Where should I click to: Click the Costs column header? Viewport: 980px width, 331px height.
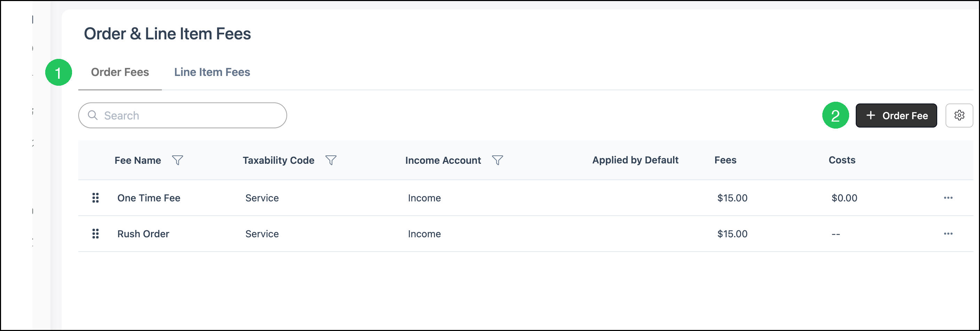coord(841,160)
